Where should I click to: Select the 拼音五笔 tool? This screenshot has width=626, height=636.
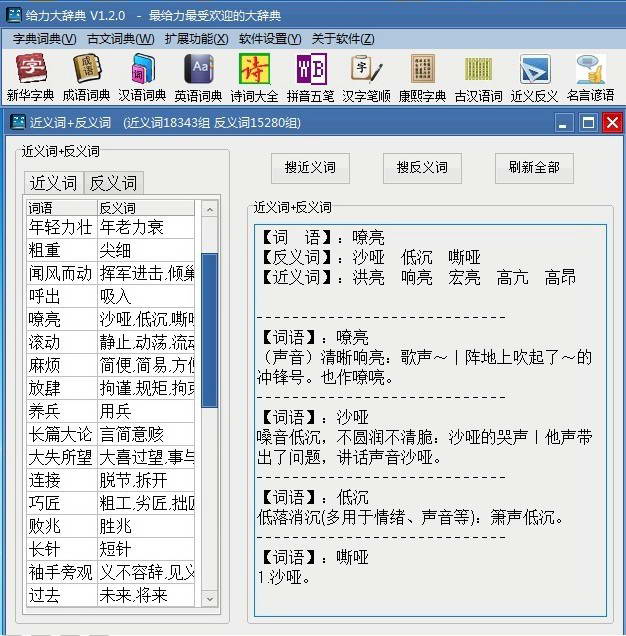tap(310, 77)
